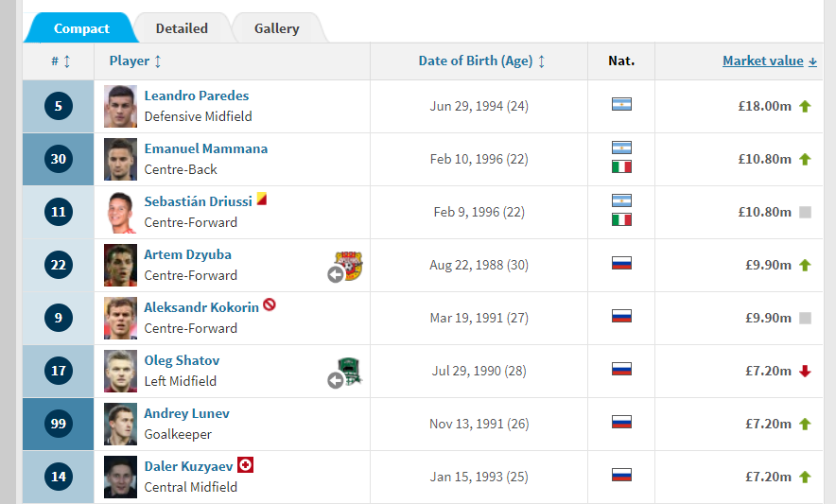This screenshot has width=836, height=504.
Task: Click Daler Kuzyaev's red injury cross icon
Action: pos(246,465)
